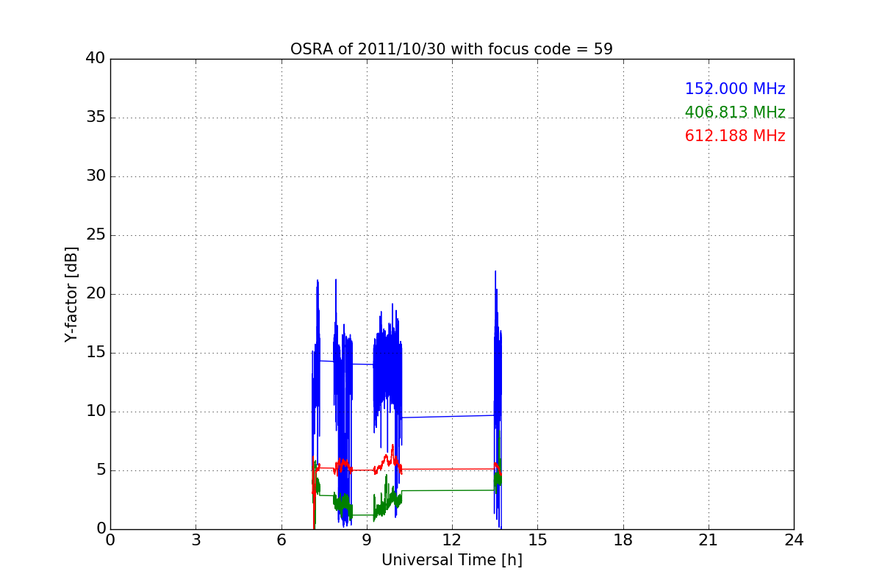Click the x-axis tick label '18'

(x=623, y=540)
